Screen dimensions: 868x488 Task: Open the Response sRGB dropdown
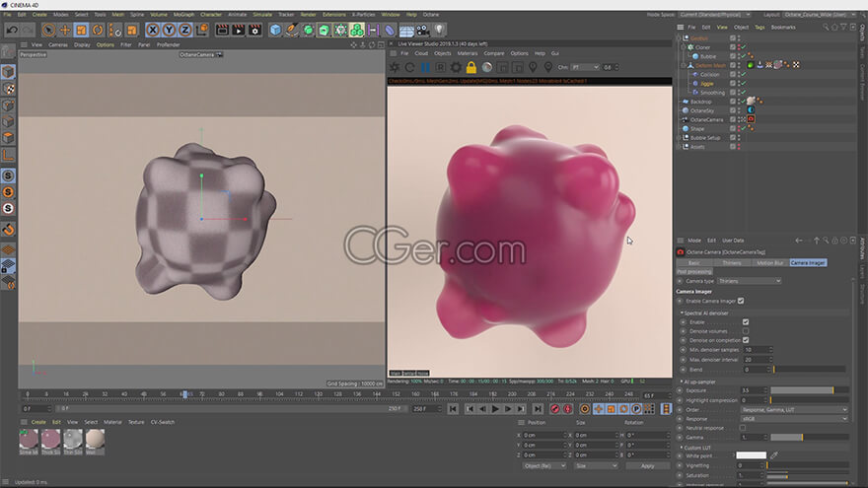click(x=794, y=419)
